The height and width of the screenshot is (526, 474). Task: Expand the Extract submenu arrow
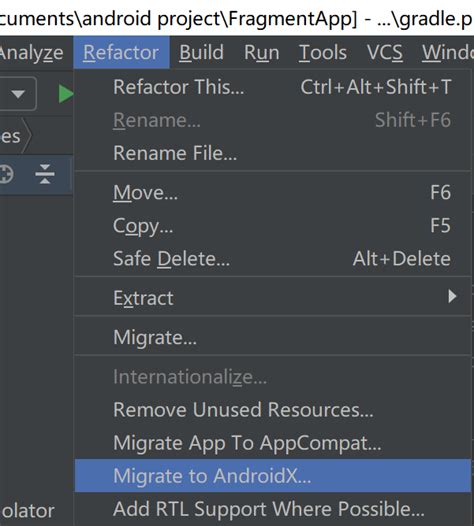(x=452, y=297)
